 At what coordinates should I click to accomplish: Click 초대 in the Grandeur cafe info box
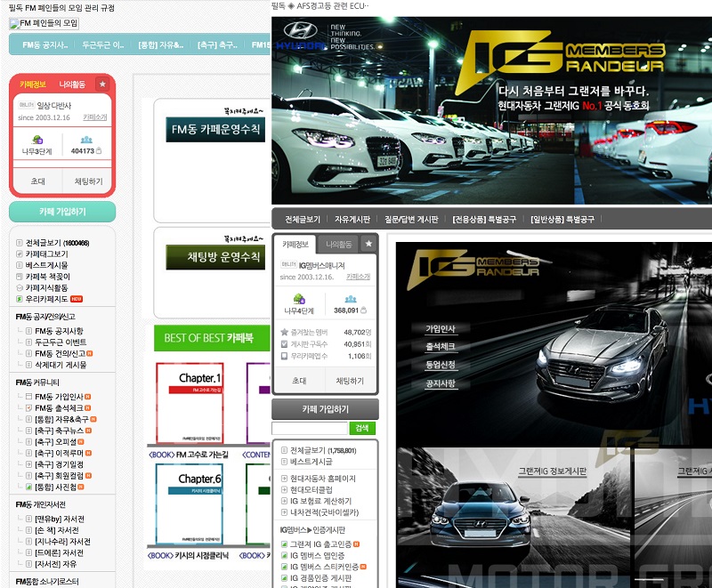pos(299,381)
